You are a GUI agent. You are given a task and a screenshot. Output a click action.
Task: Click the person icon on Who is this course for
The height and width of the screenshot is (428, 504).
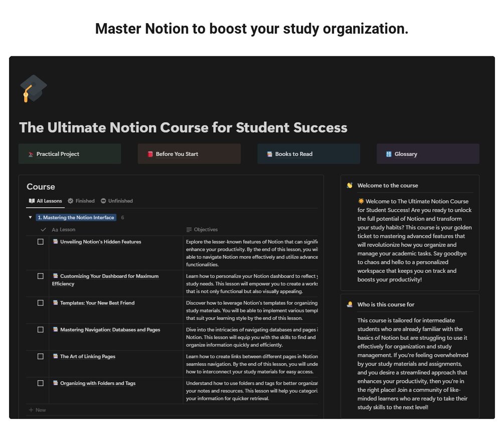pyautogui.click(x=350, y=305)
